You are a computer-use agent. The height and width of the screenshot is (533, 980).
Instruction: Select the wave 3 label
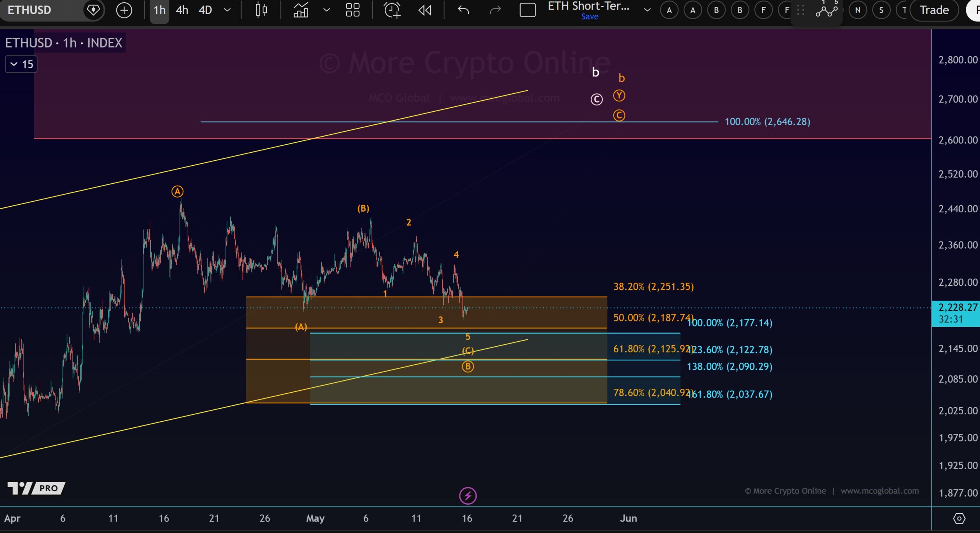(x=441, y=320)
